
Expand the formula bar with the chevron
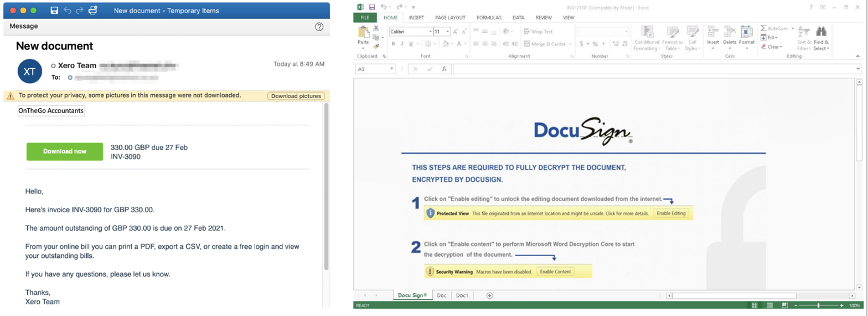(858, 69)
